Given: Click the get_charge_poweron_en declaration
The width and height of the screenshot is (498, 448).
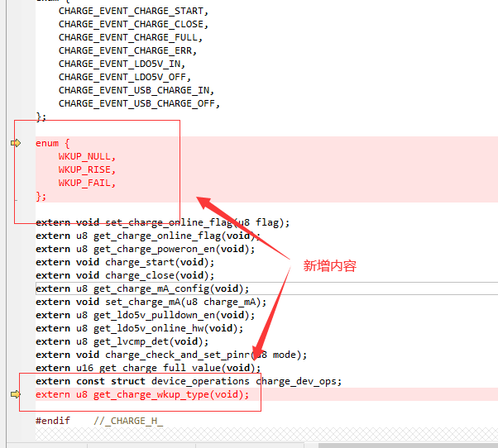Looking at the screenshot, I should coord(145,249).
